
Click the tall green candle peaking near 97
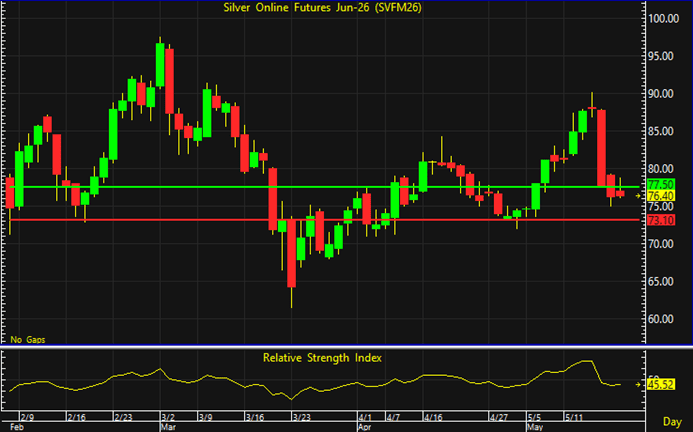coord(160,65)
